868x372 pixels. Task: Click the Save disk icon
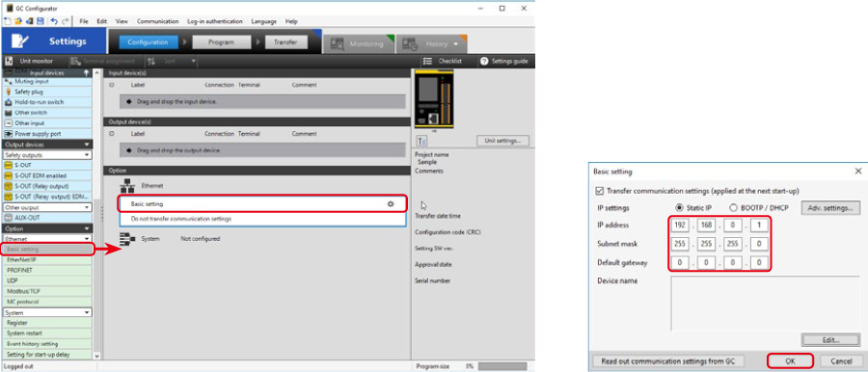point(40,21)
